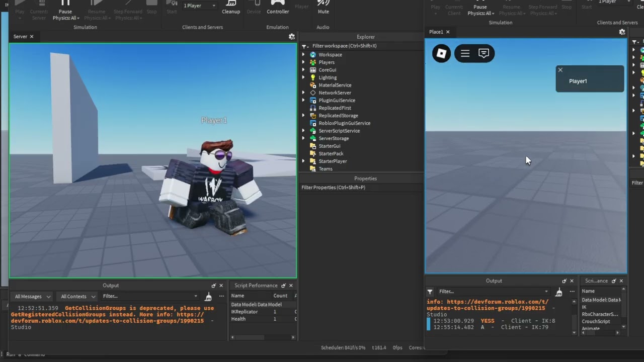The width and height of the screenshot is (644, 362).
Task: Close the Server tab
Action: tap(32, 37)
